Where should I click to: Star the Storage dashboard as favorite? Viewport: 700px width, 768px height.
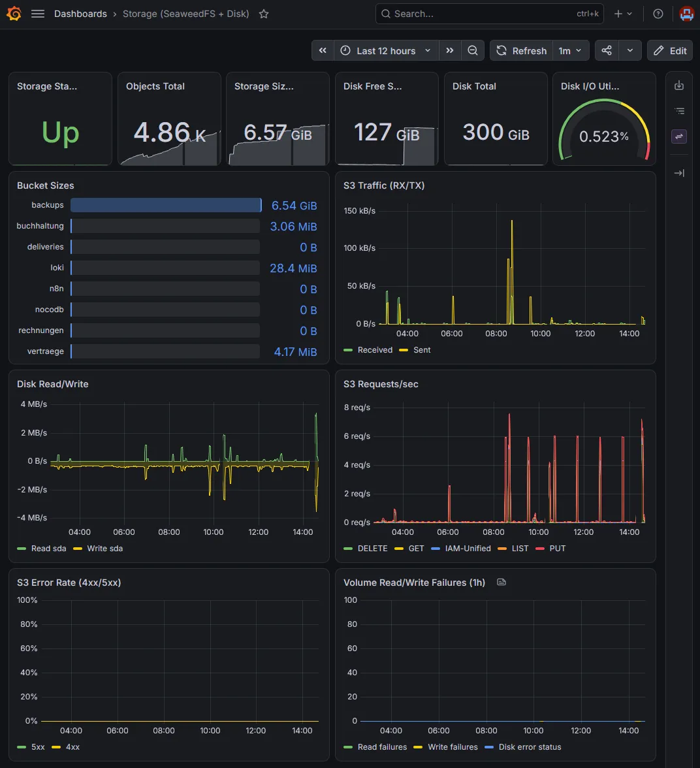point(264,14)
